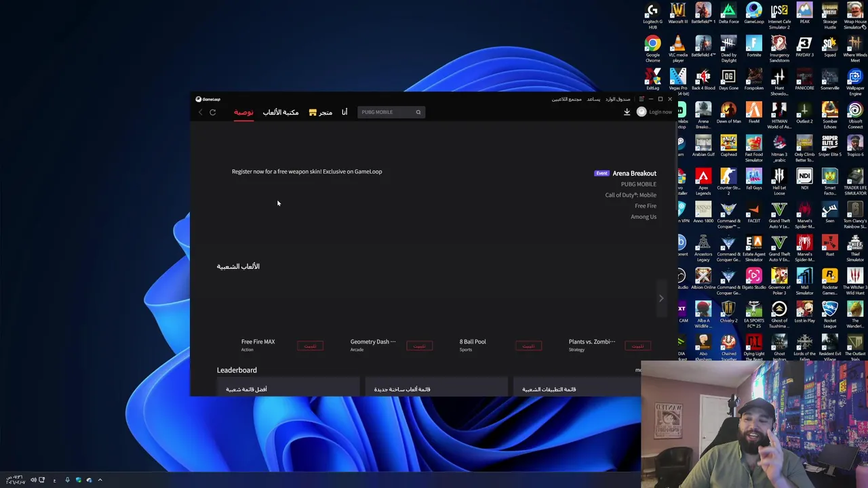Open the Apex Legends desktop icon
The width and height of the screenshot is (868, 488).
[x=703, y=182]
